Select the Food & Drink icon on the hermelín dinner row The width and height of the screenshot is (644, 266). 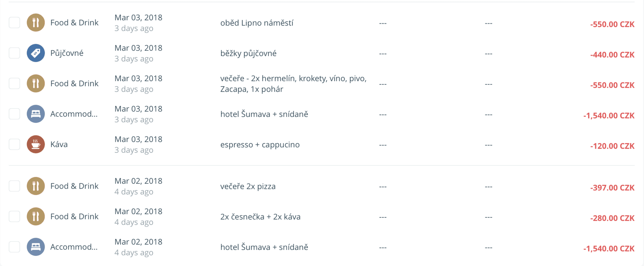tap(36, 83)
